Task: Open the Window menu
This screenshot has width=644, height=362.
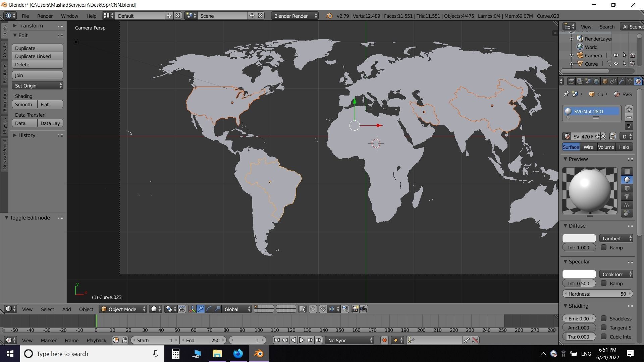Action: click(x=69, y=16)
